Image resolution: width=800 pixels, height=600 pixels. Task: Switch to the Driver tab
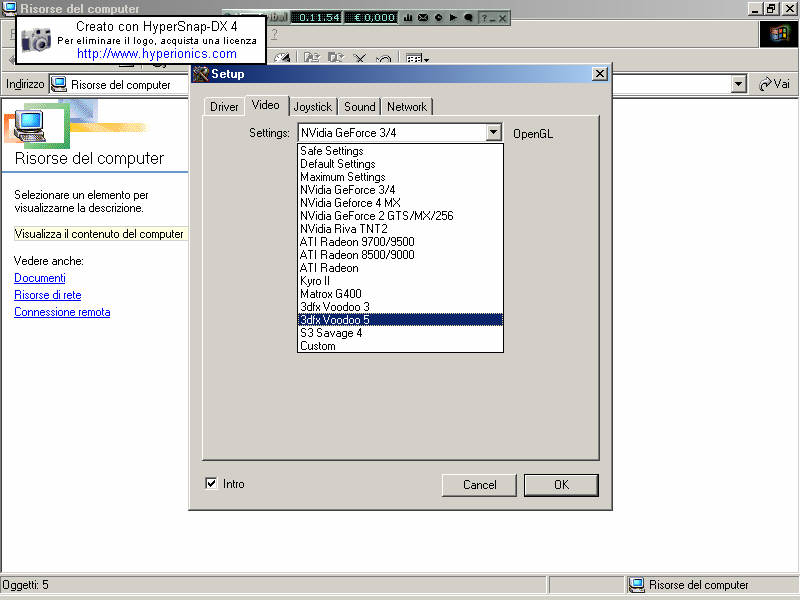(x=224, y=107)
